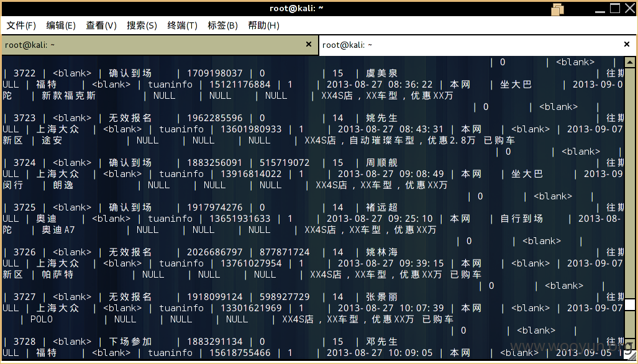Open the 文件(F) menu
Screen dimensions: 638x364
[x=21, y=25]
